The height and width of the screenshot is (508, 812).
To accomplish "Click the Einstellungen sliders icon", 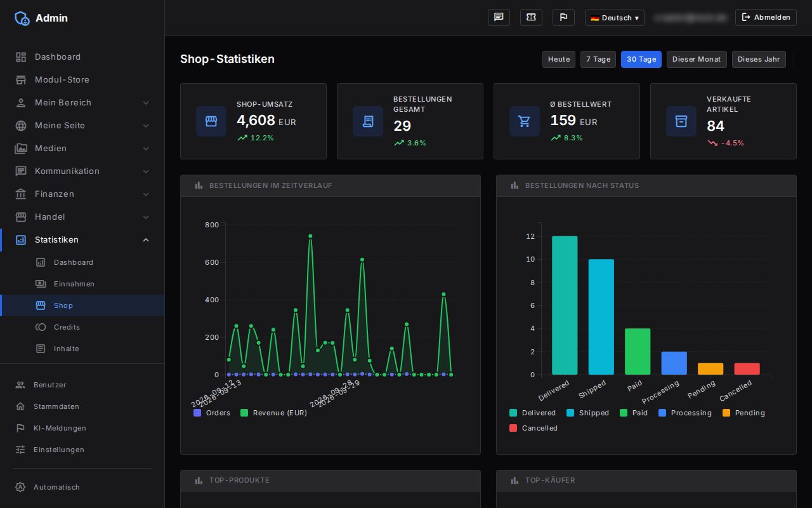I will point(20,450).
